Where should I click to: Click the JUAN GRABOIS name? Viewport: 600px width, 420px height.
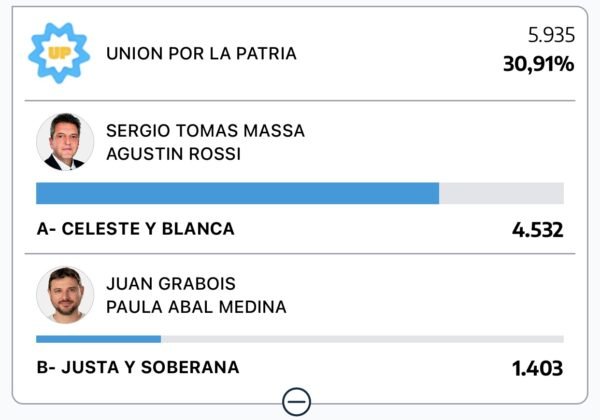tap(171, 284)
